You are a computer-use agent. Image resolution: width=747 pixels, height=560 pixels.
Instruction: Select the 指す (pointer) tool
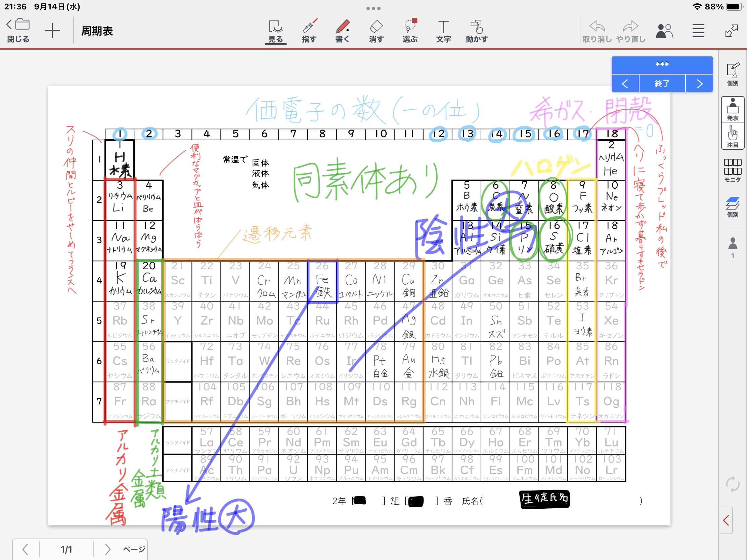click(309, 31)
